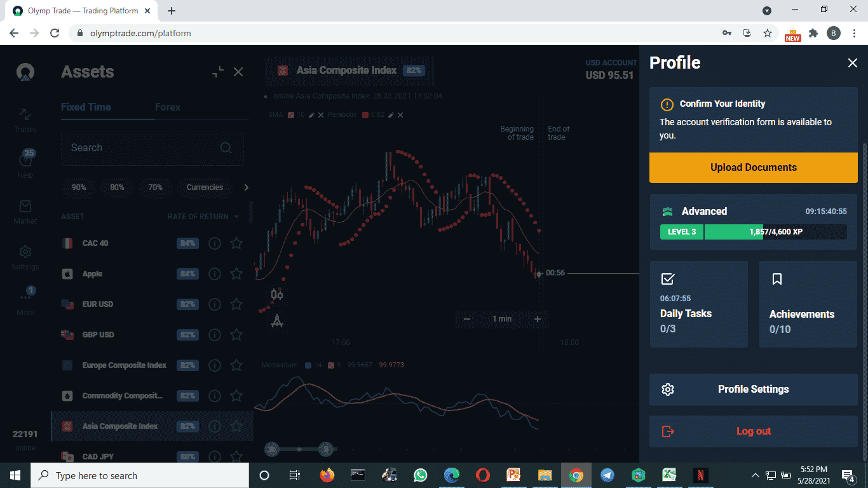
Task: Click the Windows Start button
Action: click(x=15, y=475)
